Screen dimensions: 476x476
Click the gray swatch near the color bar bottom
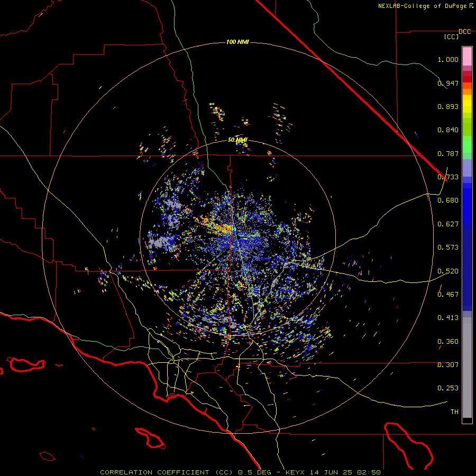(467, 368)
